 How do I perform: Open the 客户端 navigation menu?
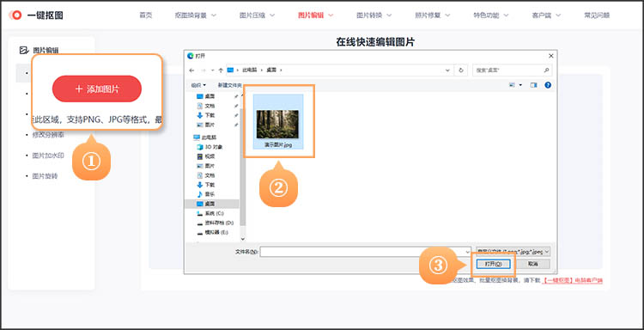546,15
